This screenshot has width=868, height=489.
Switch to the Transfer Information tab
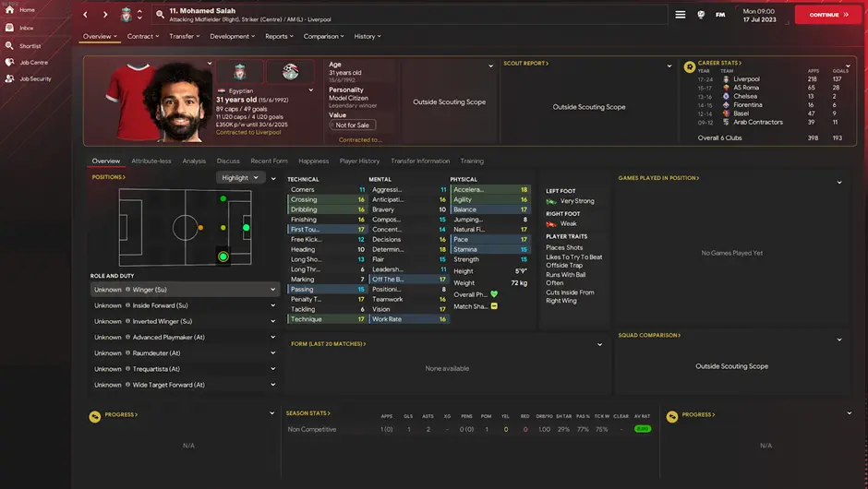click(x=420, y=161)
